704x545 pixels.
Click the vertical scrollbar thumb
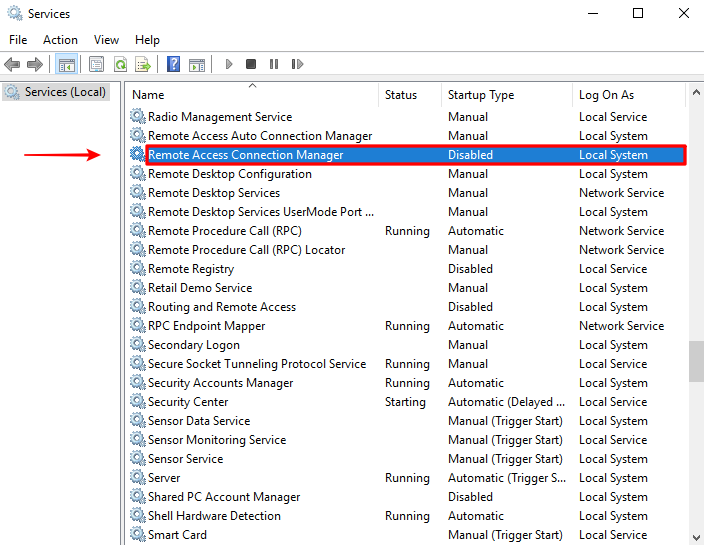click(695, 361)
